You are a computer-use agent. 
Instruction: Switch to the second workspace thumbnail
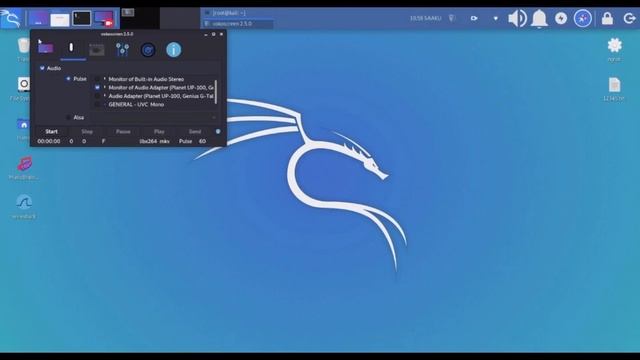pos(60,19)
